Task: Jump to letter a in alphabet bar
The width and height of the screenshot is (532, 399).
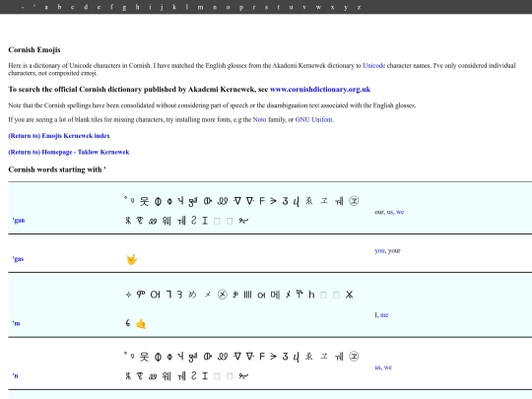Action: [x=46, y=7]
